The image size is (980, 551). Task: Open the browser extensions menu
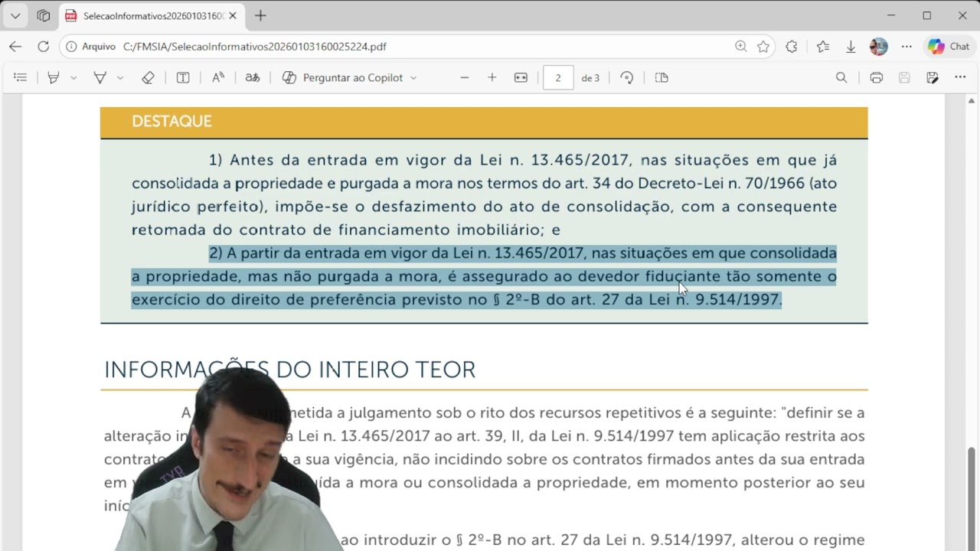pos(792,47)
